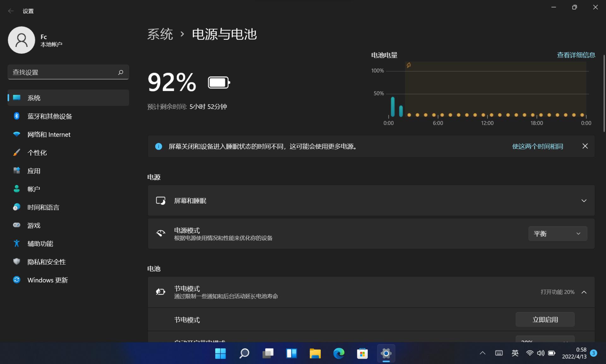Dismiss the sleep settings info banner
Screen dimensions: 606x364
coord(585,146)
